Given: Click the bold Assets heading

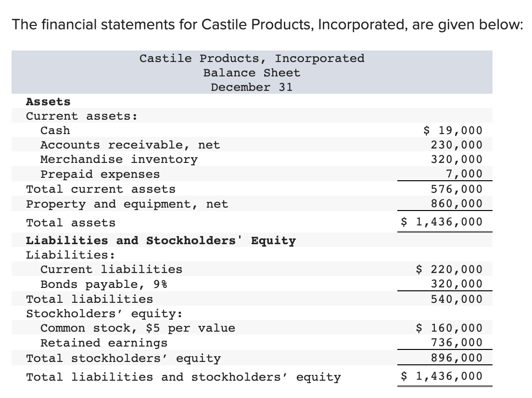Looking at the screenshot, I should click(48, 102).
